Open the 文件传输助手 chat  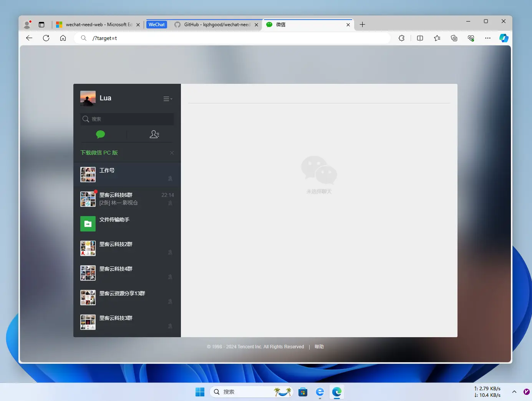[127, 224]
